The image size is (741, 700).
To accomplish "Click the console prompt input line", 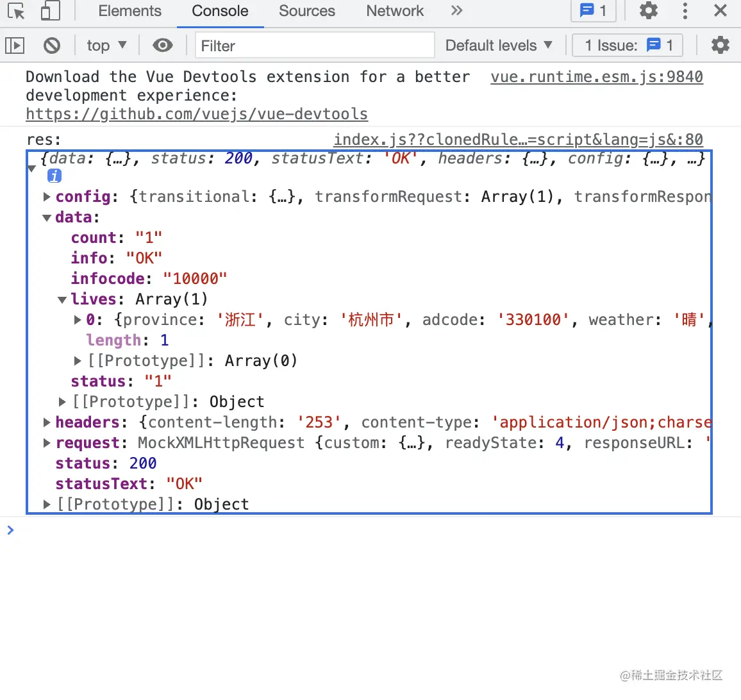I will pyautogui.click(x=370, y=530).
